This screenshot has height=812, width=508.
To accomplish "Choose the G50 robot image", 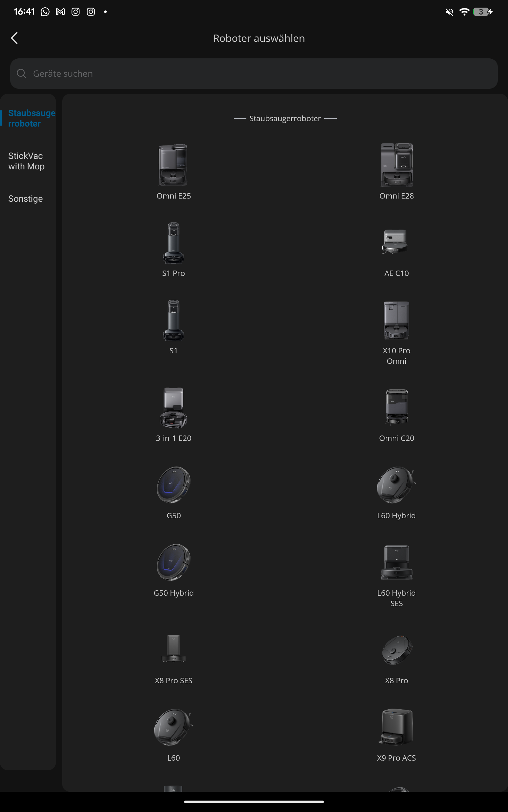I will pos(173,485).
